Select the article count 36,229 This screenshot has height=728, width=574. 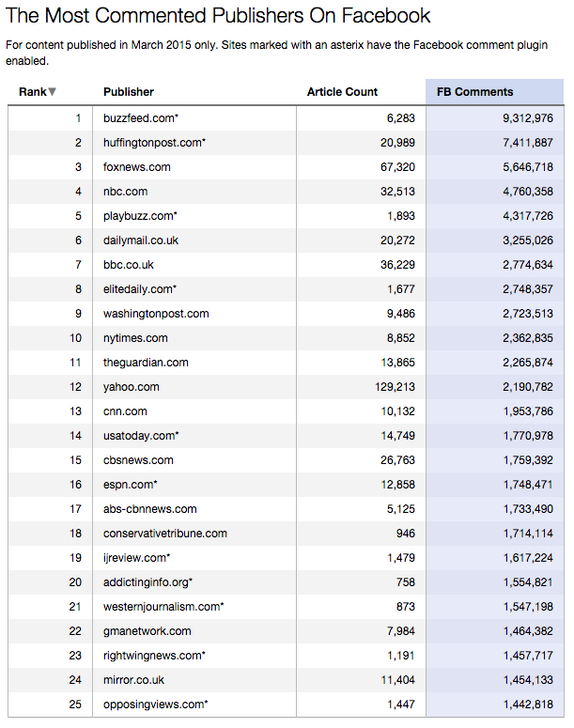tap(397, 265)
